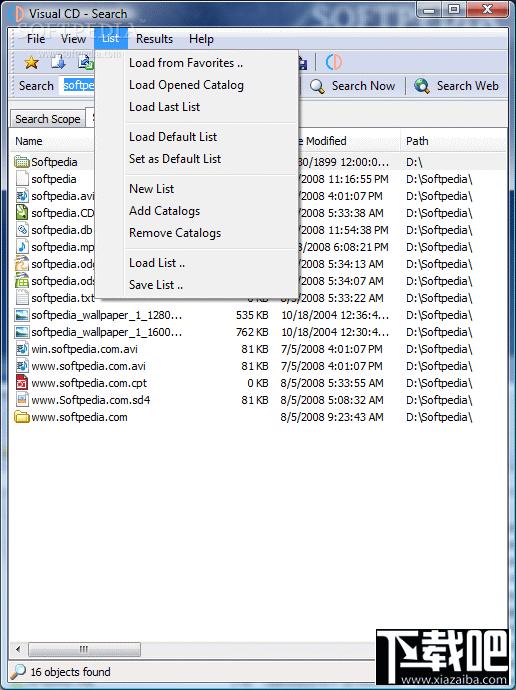Switch to the Search Scope tab
This screenshot has width=516, height=690.
[48, 119]
